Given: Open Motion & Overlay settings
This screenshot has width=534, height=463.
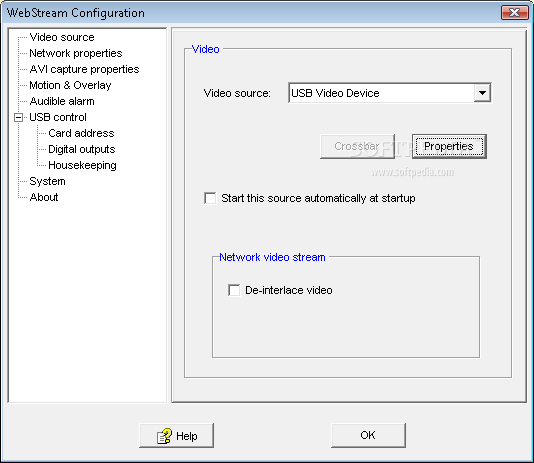Looking at the screenshot, I should (70, 85).
